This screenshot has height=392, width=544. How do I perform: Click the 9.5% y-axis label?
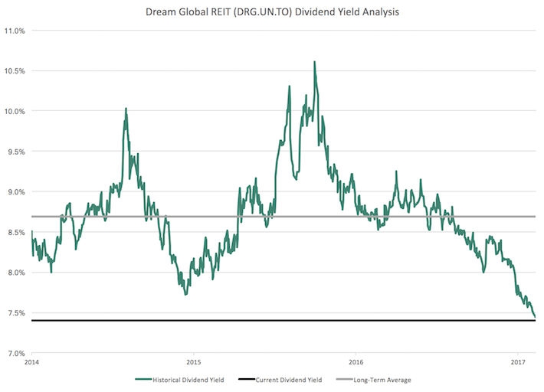[16, 152]
